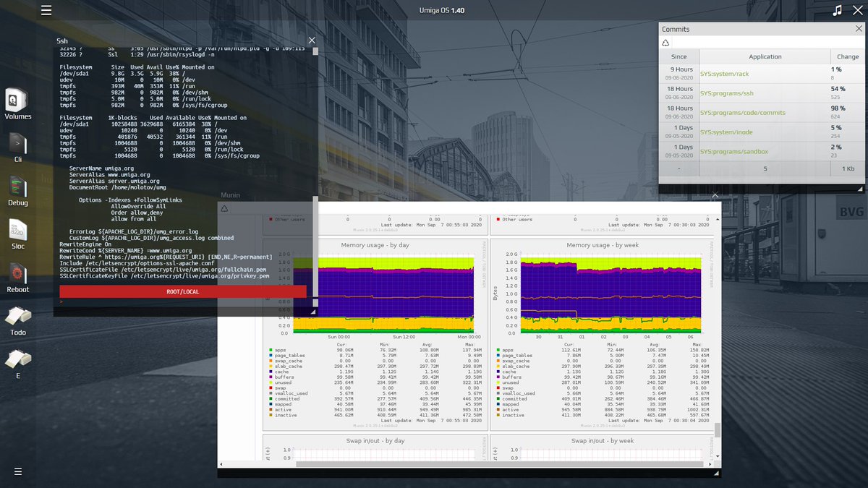Click the 1 Kb total in Commits footer

click(848, 168)
